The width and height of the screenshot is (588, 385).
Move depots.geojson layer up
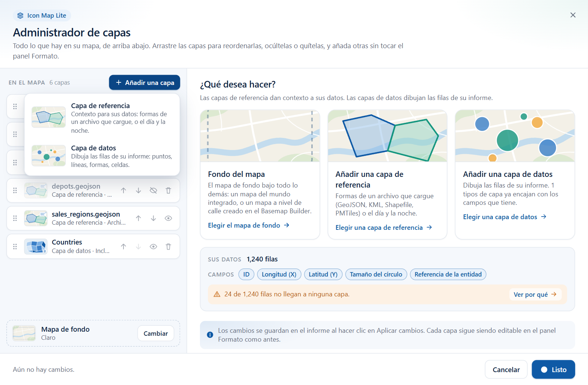click(x=123, y=190)
